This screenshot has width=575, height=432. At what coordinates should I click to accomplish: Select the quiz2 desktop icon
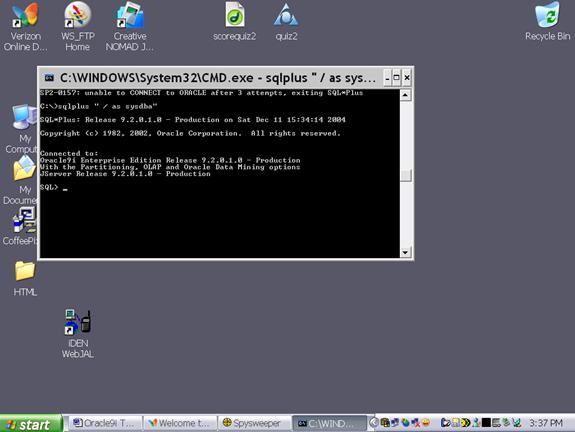[x=286, y=21]
